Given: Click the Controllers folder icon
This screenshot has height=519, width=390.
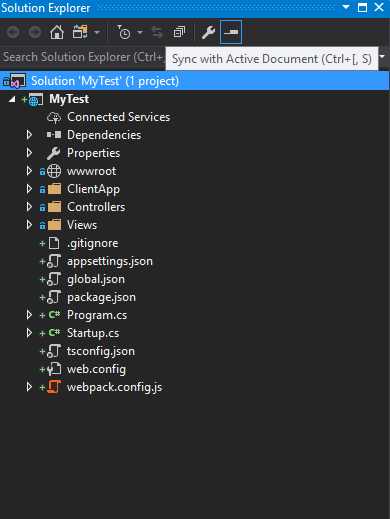Looking at the screenshot, I should [55, 207].
